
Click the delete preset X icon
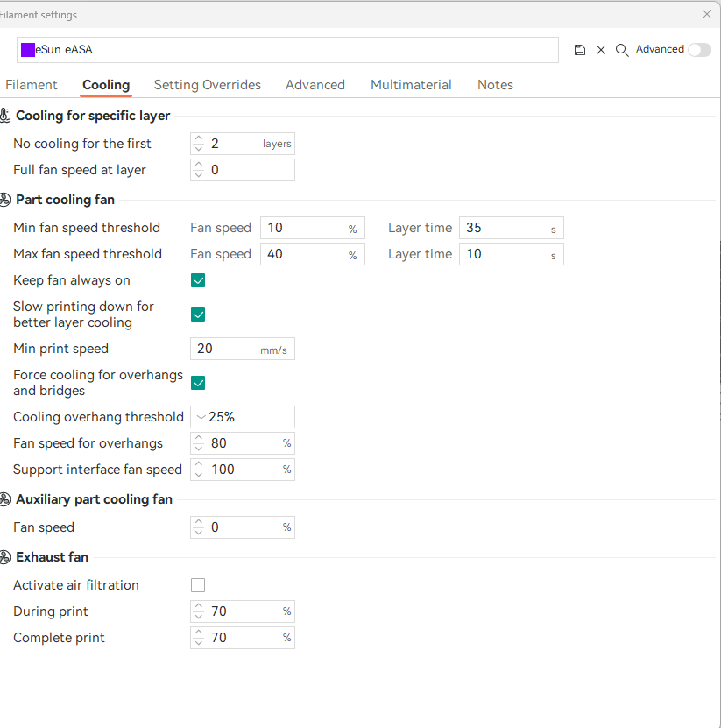601,50
